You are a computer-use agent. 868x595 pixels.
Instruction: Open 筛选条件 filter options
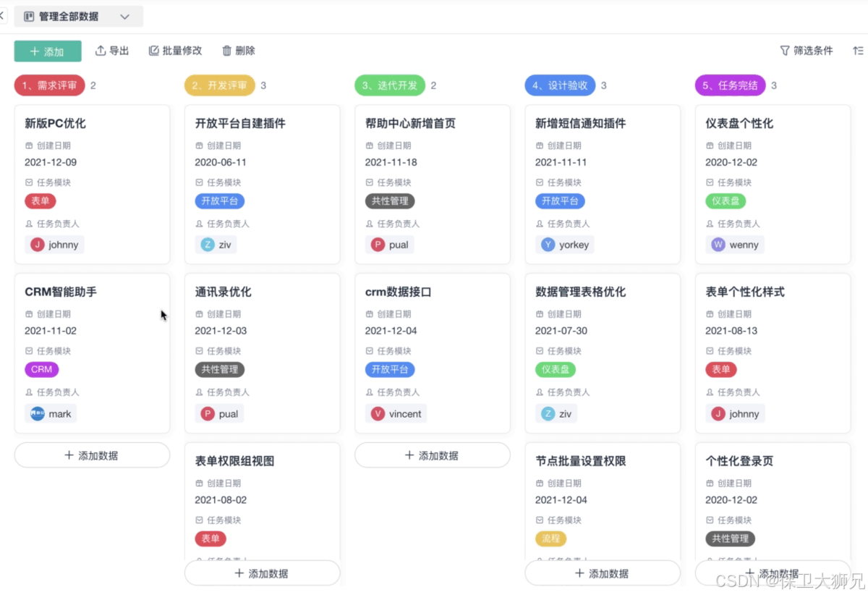[x=806, y=51]
